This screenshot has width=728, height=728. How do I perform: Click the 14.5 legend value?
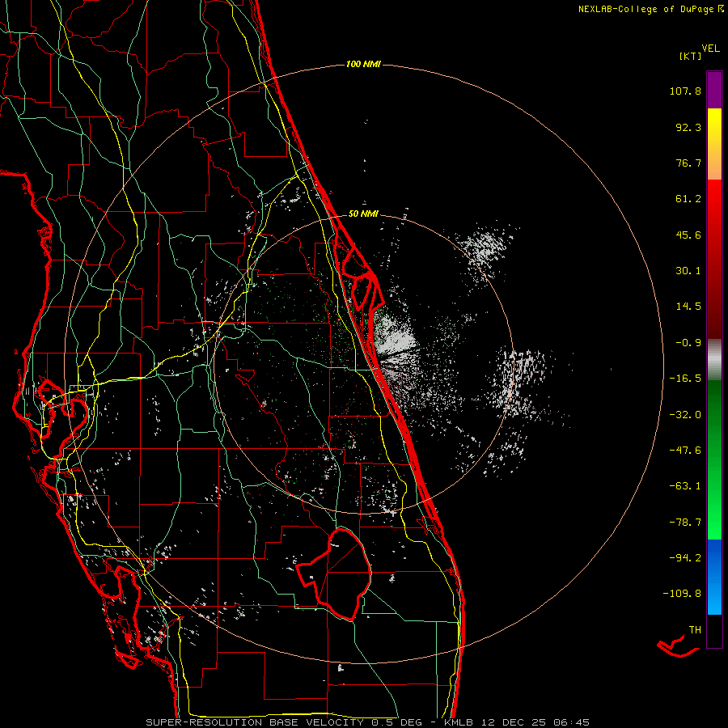coord(688,307)
